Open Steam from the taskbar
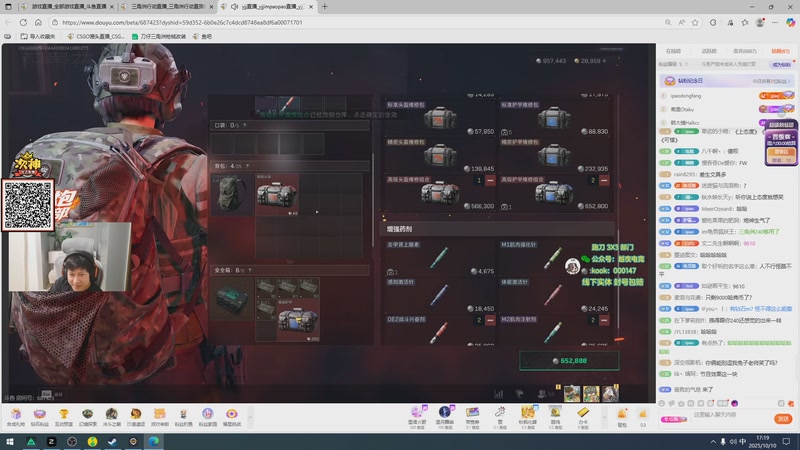This screenshot has height=450, width=800. (x=113, y=442)
